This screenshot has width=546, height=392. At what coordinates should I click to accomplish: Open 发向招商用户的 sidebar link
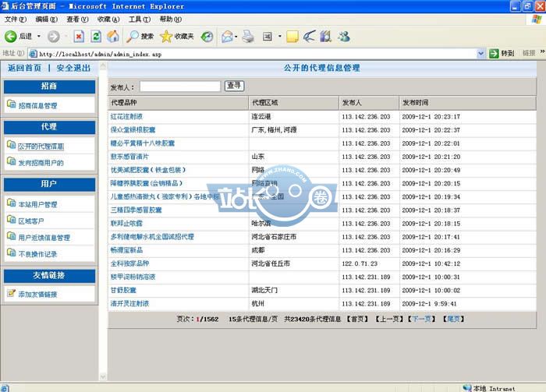point(41,163)
